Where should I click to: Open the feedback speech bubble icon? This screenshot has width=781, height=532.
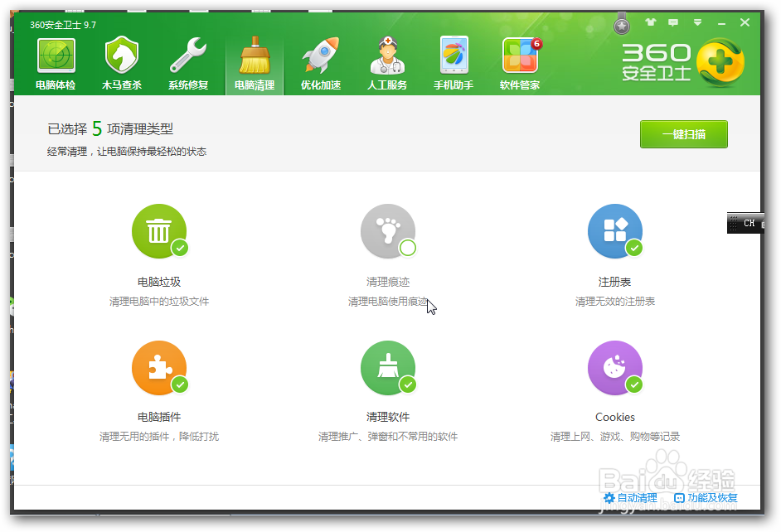coord(673,22)
